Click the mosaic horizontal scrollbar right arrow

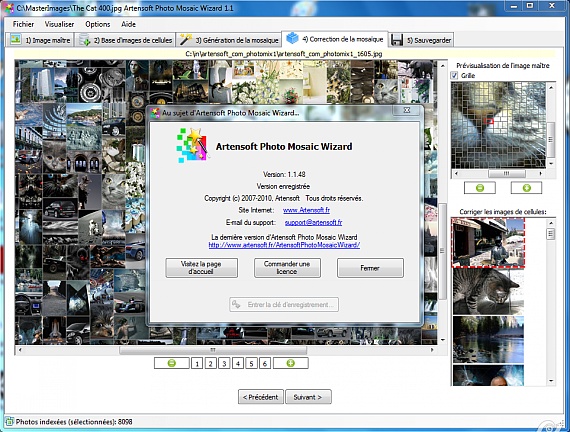tap(432, 350)
